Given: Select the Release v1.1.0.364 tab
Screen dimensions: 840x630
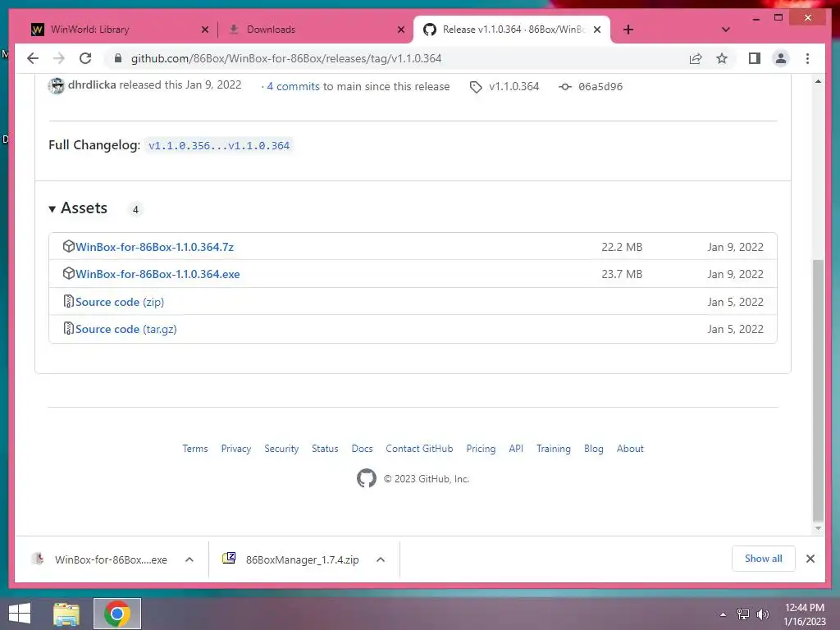Looking at the screenshot, I should [x=514, y=30].
